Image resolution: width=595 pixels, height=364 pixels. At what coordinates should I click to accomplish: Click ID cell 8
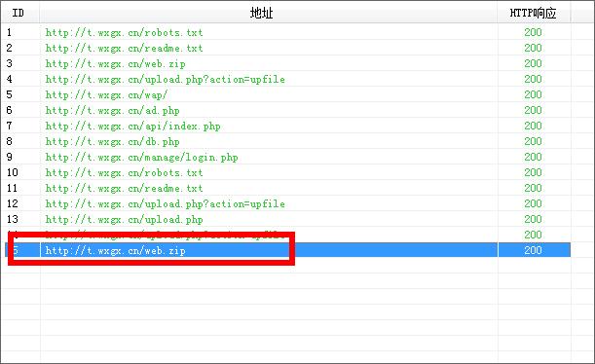tap(9, 141)
